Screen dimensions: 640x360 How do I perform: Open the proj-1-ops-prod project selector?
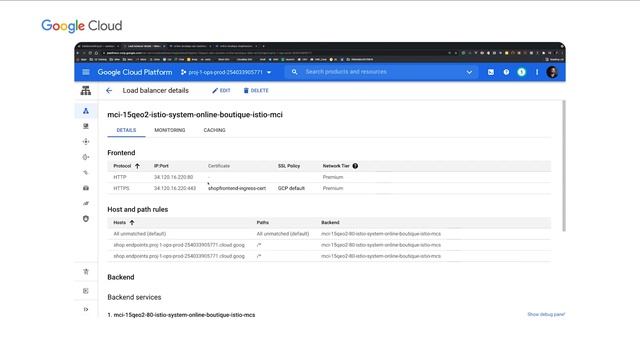(226, 72)
